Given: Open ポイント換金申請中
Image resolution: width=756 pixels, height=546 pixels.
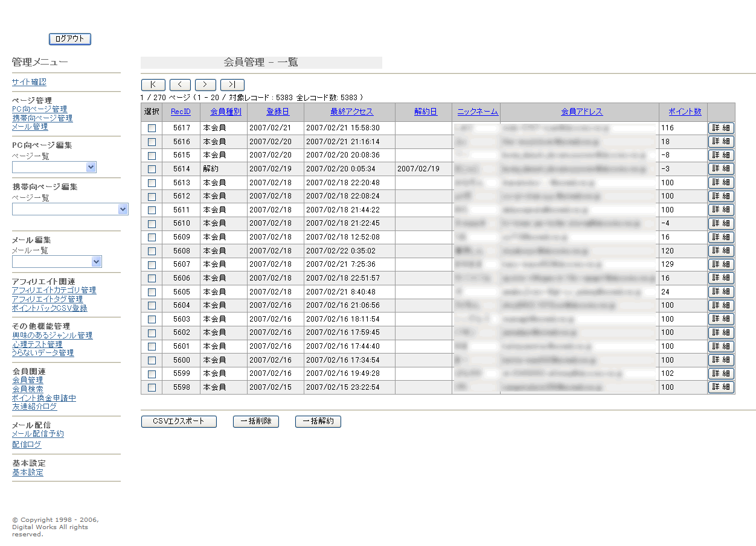Looking at the screenshot, I should (44, 398).
